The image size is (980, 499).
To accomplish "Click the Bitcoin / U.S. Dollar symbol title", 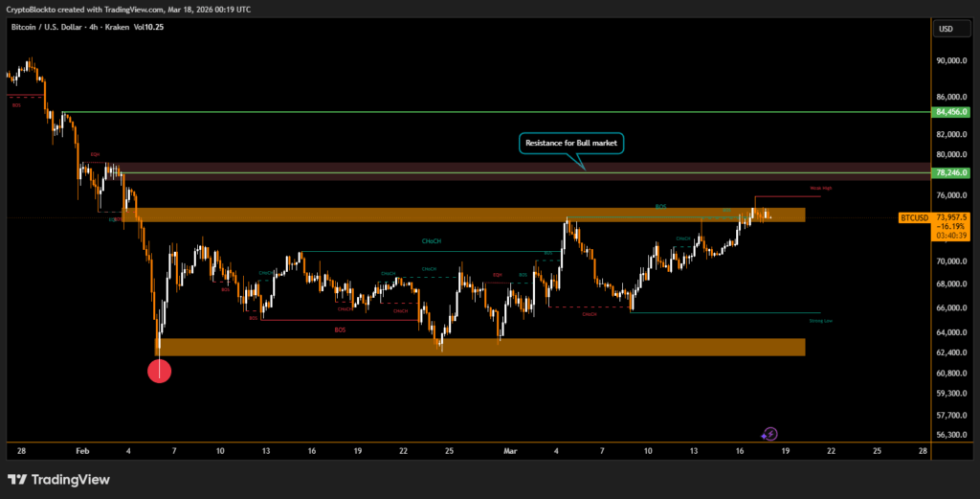I will 50,28.
